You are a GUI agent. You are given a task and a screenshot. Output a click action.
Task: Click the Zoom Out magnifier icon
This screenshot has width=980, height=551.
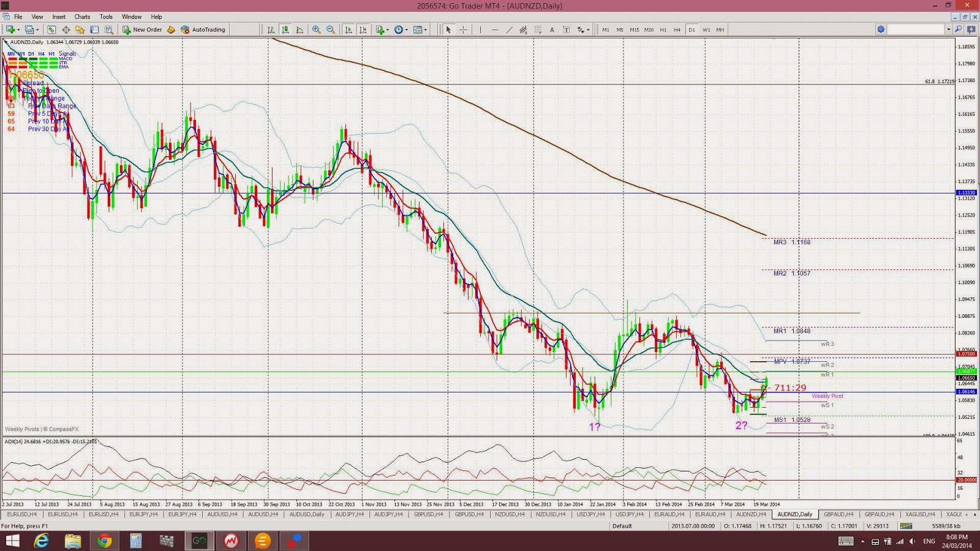click(x=331, y=29)
